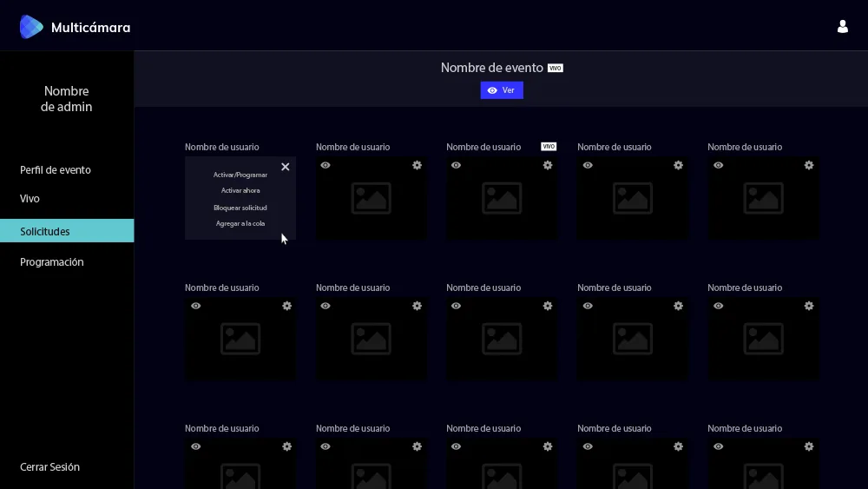The width and height of the screenshot is (868, 489).
Task: Open gear settings on third row, fourth card
Action: 678,446
